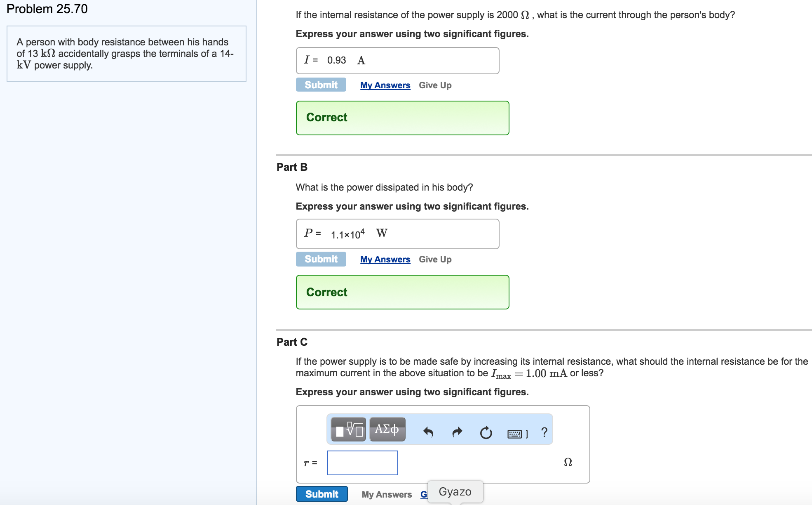The image size is (812, 505).
Task: Click My Answers text in Part C
Action: click(x=386, y=494)
